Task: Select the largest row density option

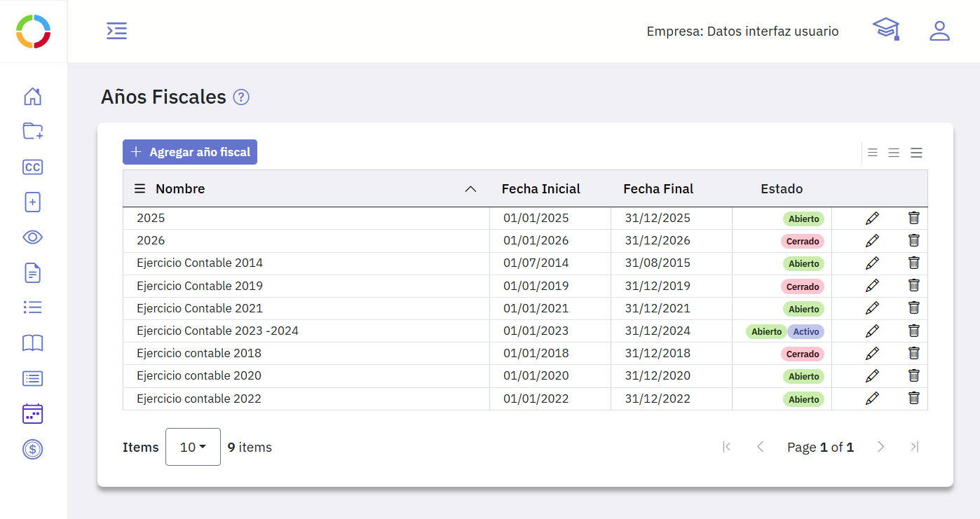Action: tap(916, 153)
